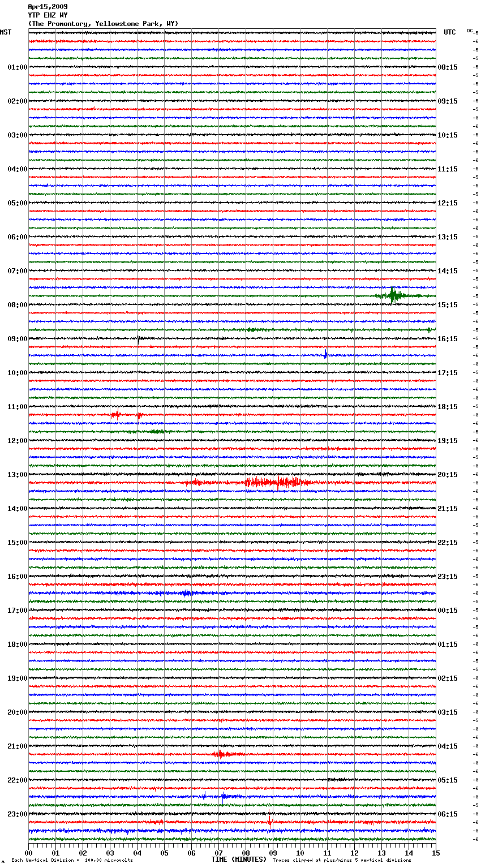Click the blue spike near minute 7 after 22:00

pyautogui.click(x=223, y=797)
